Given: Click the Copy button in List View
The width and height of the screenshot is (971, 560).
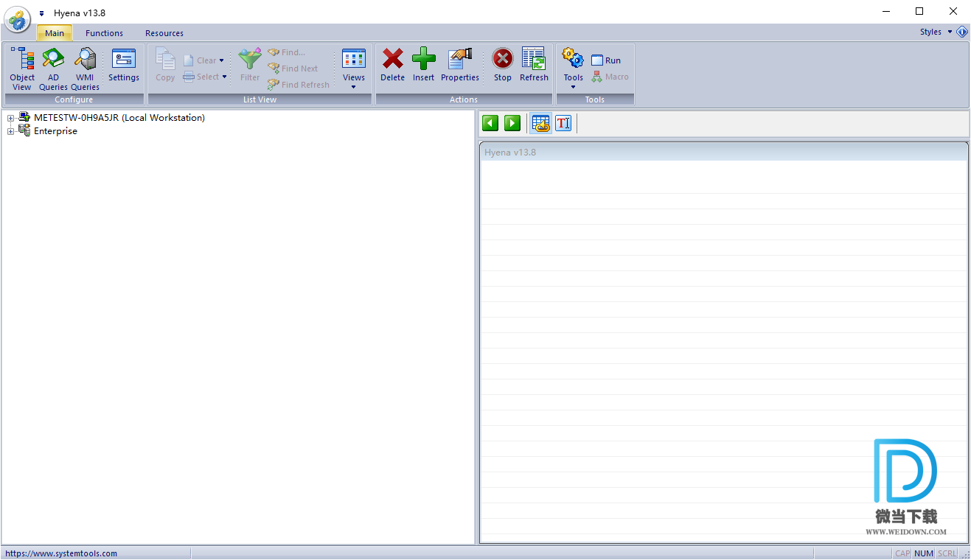Looking at the screenshot, I should 165,65.
